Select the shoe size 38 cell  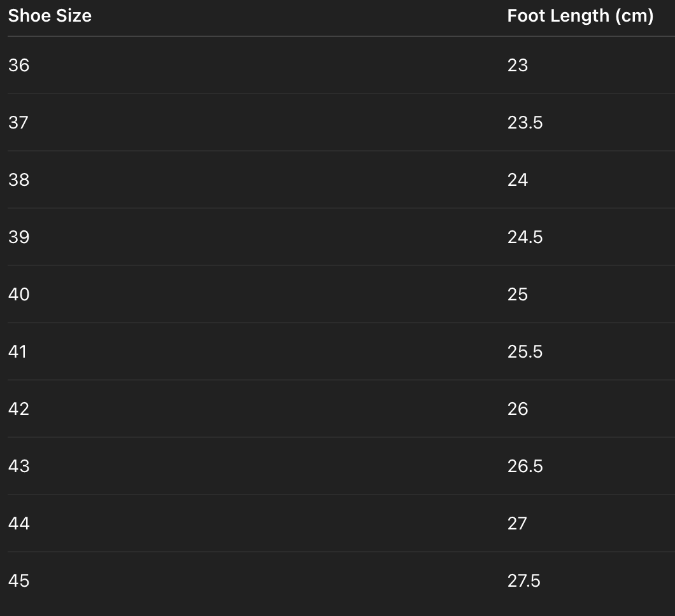pyautogui.click(x=19, y=179)
